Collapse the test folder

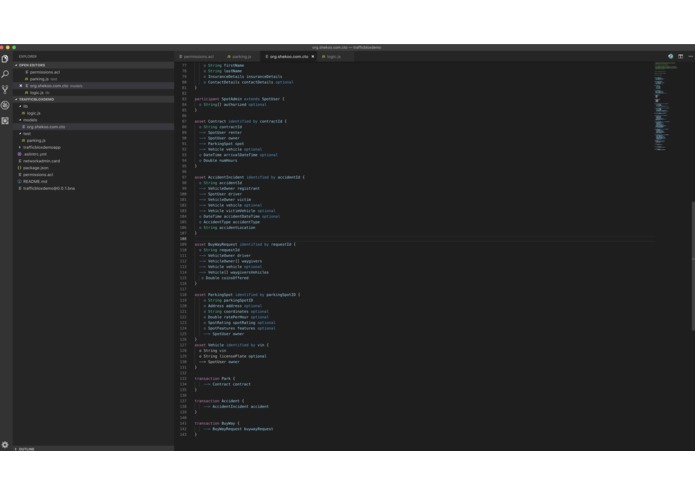pyautogui.click(x=27, y=133)
